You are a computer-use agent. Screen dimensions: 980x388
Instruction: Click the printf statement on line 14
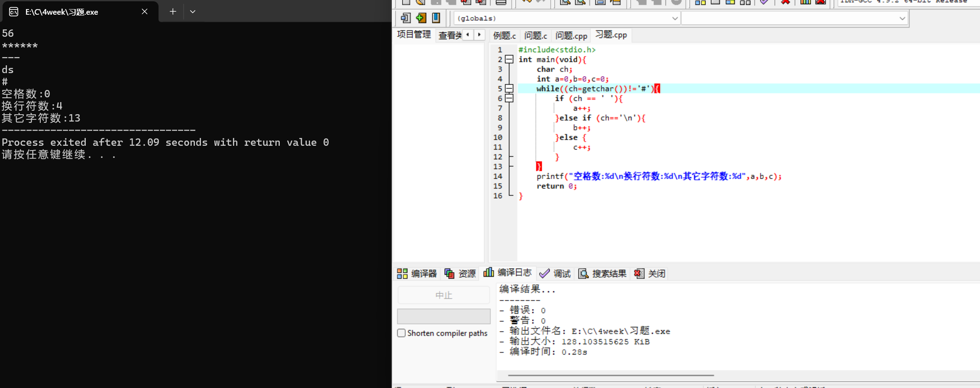(x=659, y=176)
